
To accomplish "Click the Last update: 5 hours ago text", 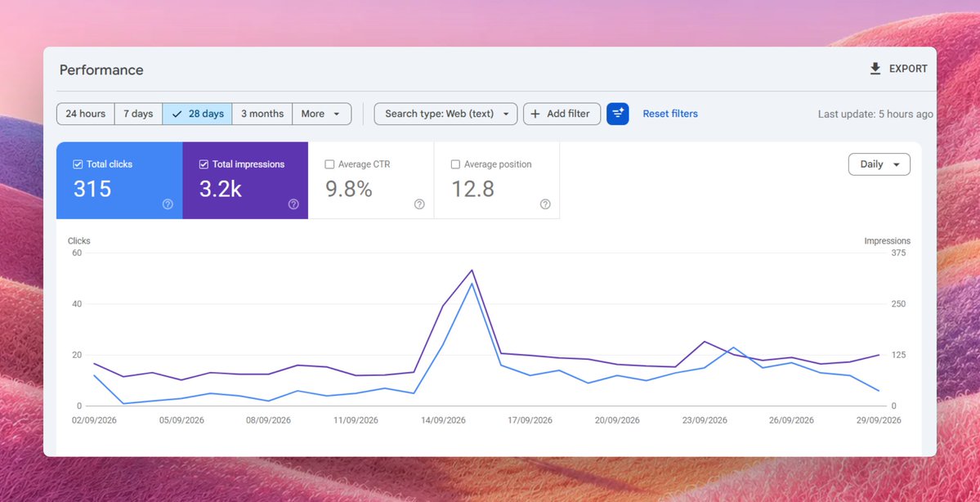I will coord(875,114).
